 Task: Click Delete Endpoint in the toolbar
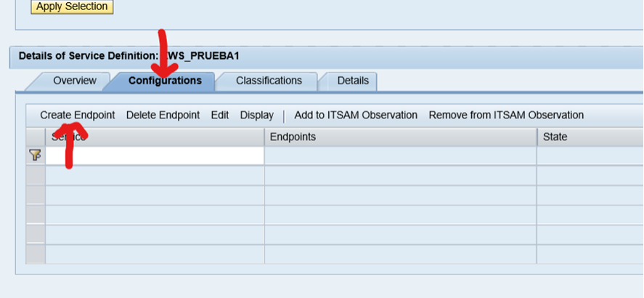(x=163, y=115)
